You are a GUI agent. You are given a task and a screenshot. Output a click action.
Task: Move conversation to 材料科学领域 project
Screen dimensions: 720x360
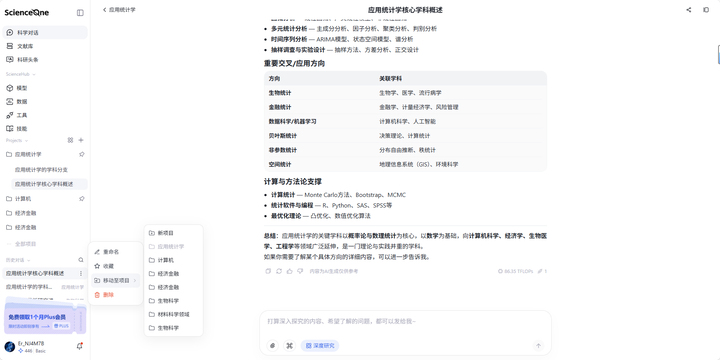click(x=174, y=315)
